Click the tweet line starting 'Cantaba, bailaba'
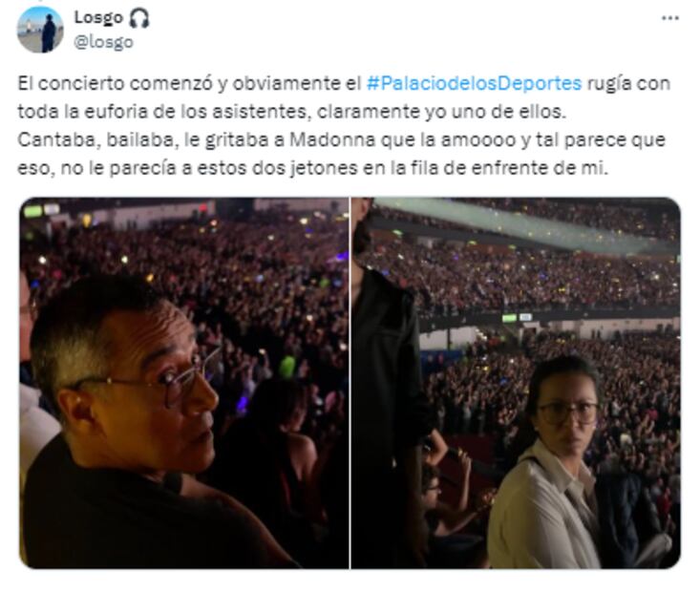The image size is (700, 592). click(341, 139)
